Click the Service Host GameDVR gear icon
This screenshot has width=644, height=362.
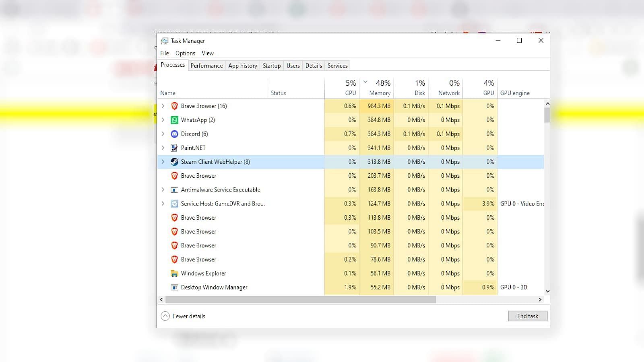tap(174, 204)
